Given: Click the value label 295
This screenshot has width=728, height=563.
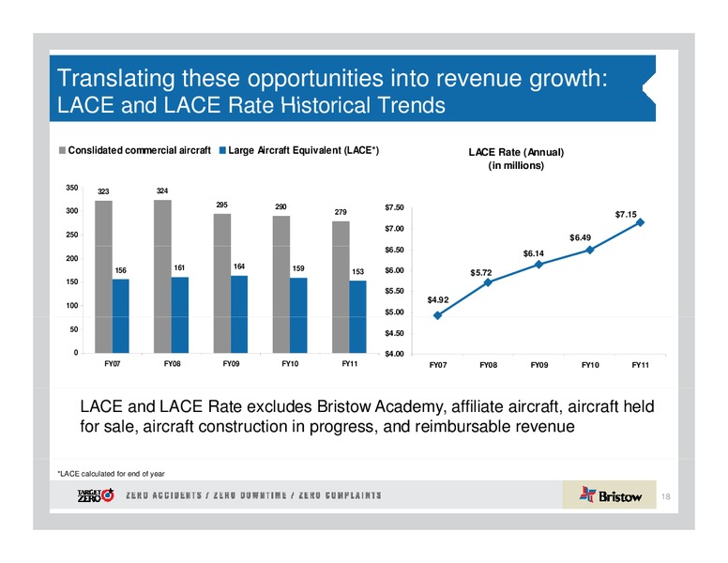Looking at the screenshot, I should [x=222, y=205].
